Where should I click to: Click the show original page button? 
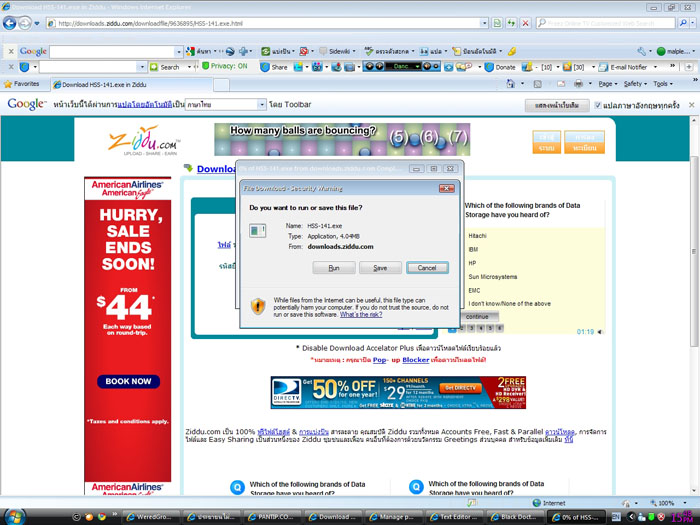coord(557,105)
